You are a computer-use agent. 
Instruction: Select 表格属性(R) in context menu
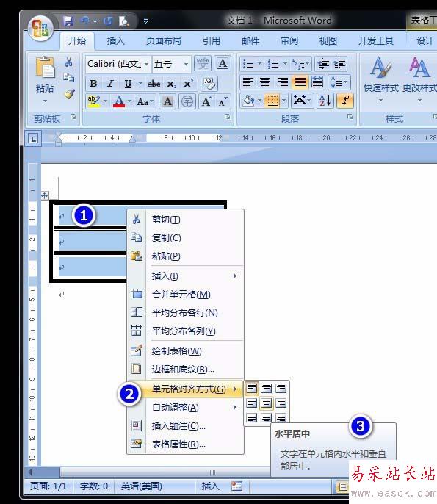pyautogui.click(x=185, y=444)
